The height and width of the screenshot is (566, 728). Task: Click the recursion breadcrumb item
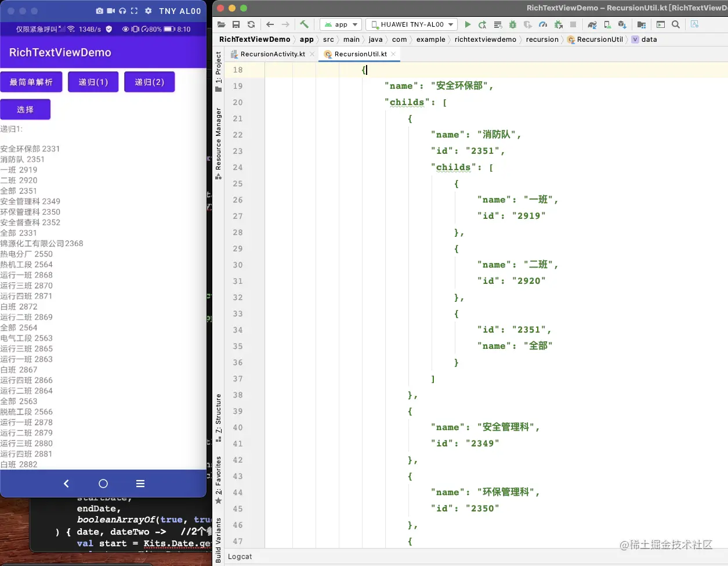[x=542, y=39]
